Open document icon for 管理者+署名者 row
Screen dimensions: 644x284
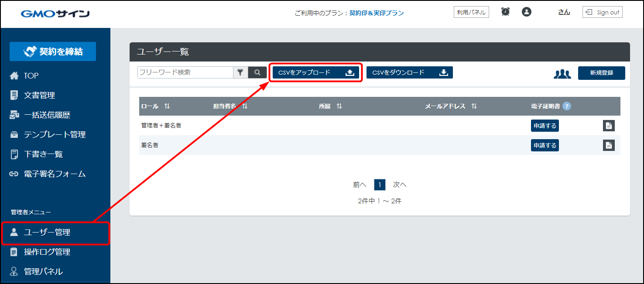coord(609,126)
